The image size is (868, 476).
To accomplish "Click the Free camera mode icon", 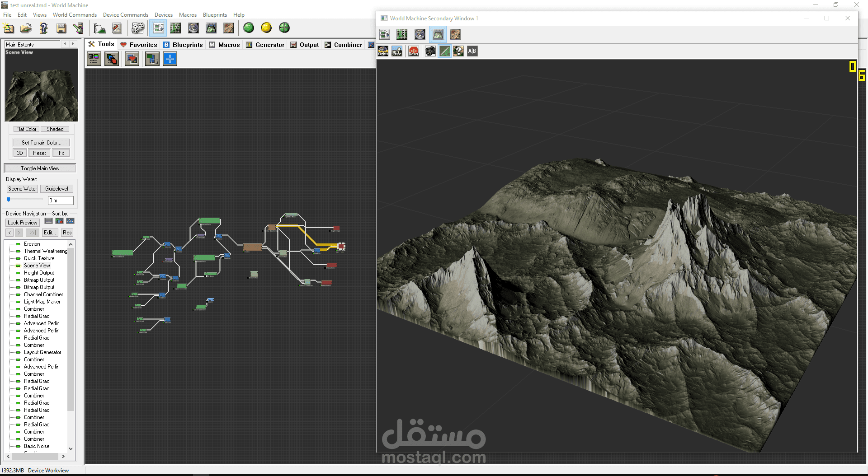I will click(x=397, y=51).
